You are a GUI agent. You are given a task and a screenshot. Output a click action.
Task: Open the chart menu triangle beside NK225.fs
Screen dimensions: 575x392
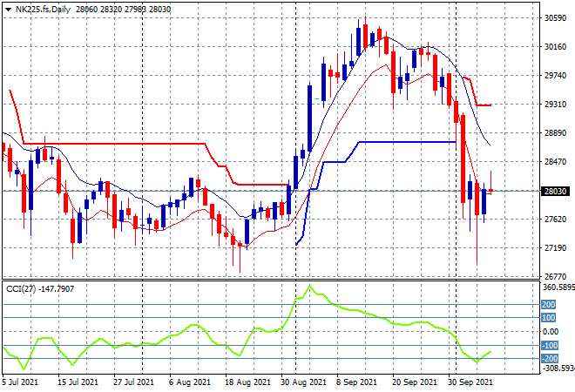pyautogui.click(x=8, y=8)
